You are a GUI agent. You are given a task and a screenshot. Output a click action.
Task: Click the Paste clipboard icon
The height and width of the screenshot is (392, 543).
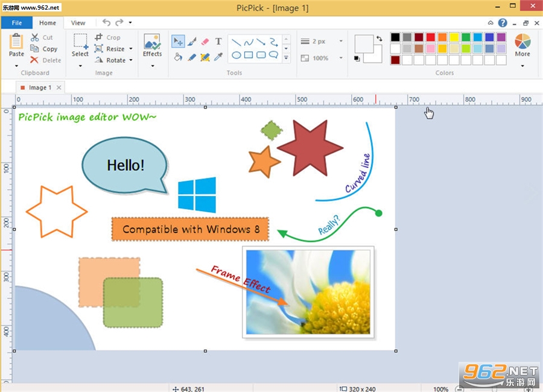pos(16,41)
